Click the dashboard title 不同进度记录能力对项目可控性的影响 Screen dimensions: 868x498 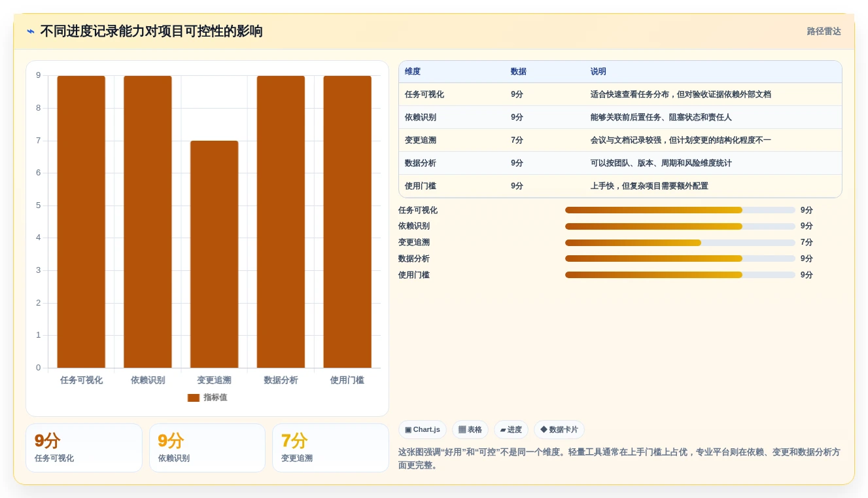pyautogui.click(x=151, y=31)
